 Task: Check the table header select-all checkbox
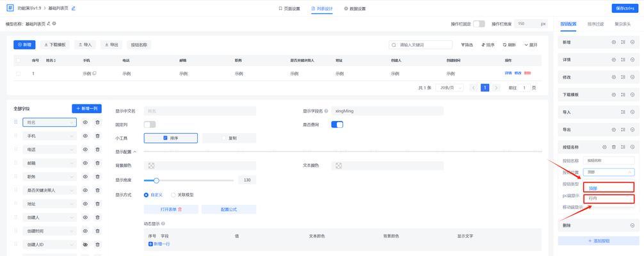click(18, 60)
